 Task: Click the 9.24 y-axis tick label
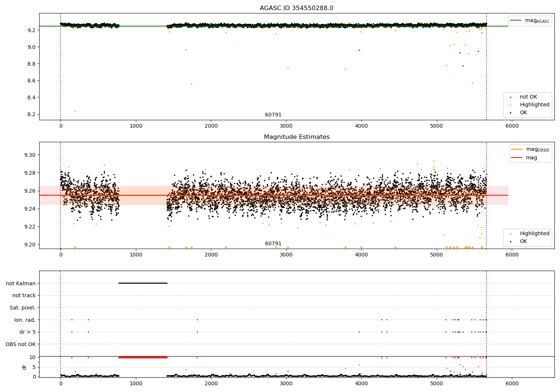click(x=29, y=209)
